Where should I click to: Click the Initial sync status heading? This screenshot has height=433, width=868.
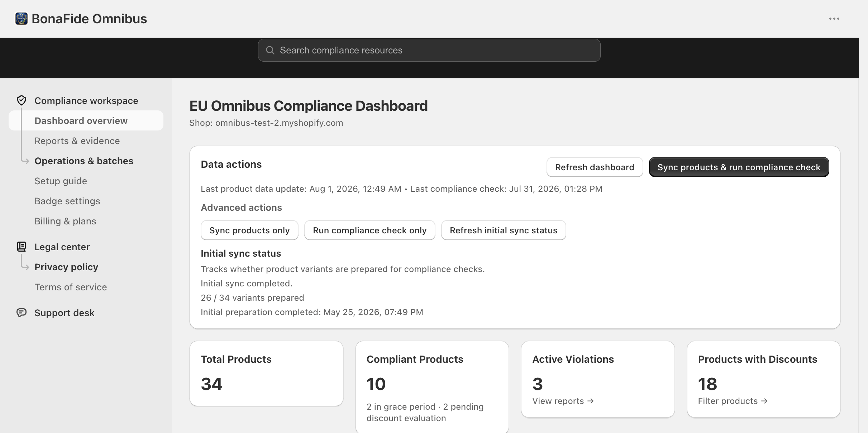[x=241, y=253]
